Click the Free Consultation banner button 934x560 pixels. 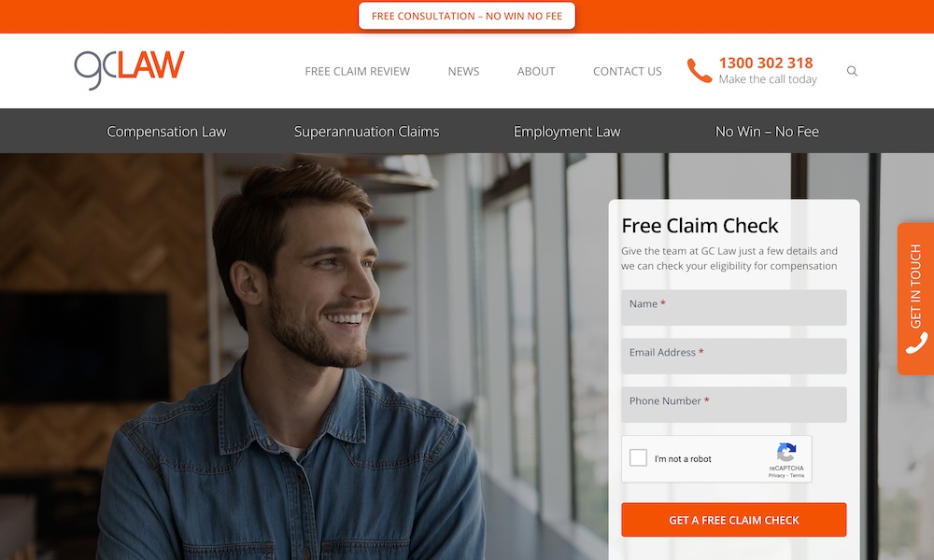(467, 16)
